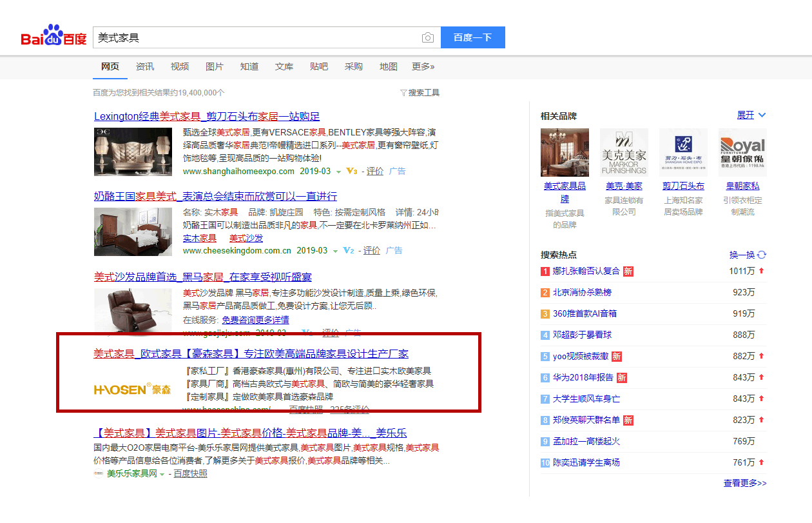Open the bedroom furniture thumbnail

[x=133, y=231]
